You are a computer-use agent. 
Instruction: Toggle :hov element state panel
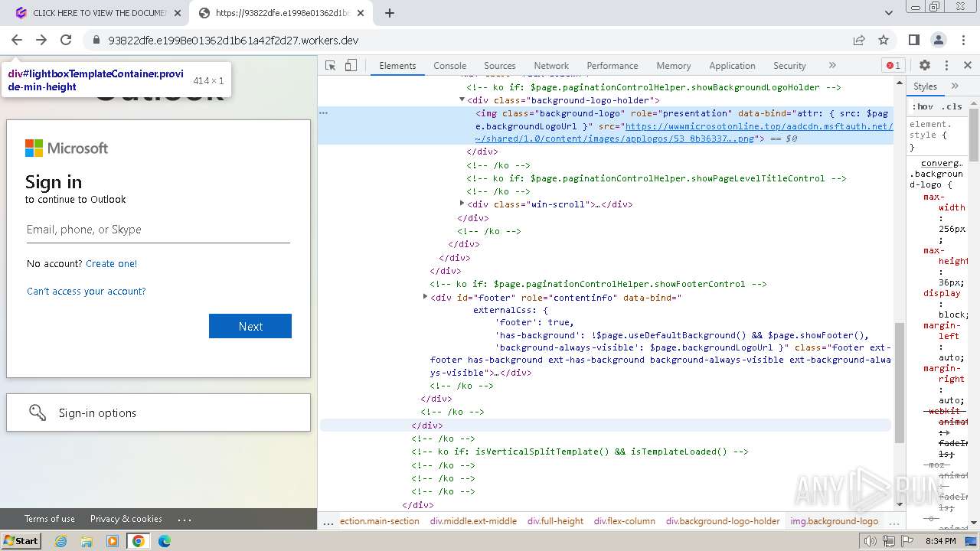pyautogui.click(x=923, y=106)
